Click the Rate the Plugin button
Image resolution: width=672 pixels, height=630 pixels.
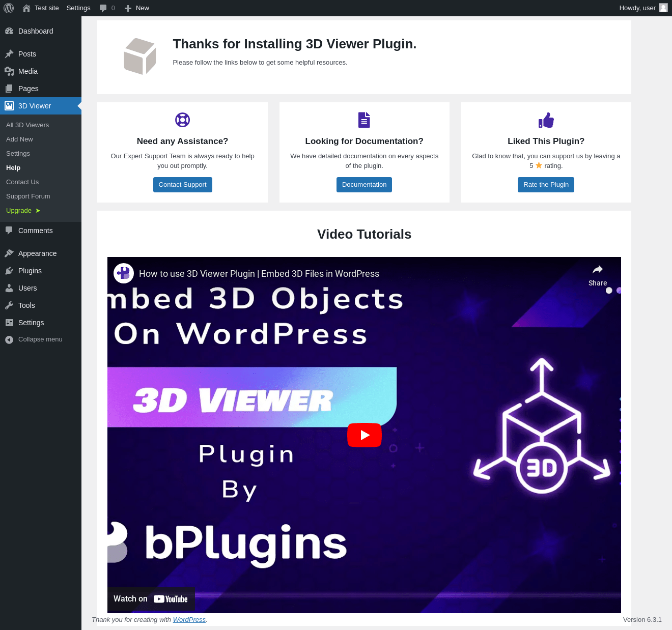click(546, 185)
